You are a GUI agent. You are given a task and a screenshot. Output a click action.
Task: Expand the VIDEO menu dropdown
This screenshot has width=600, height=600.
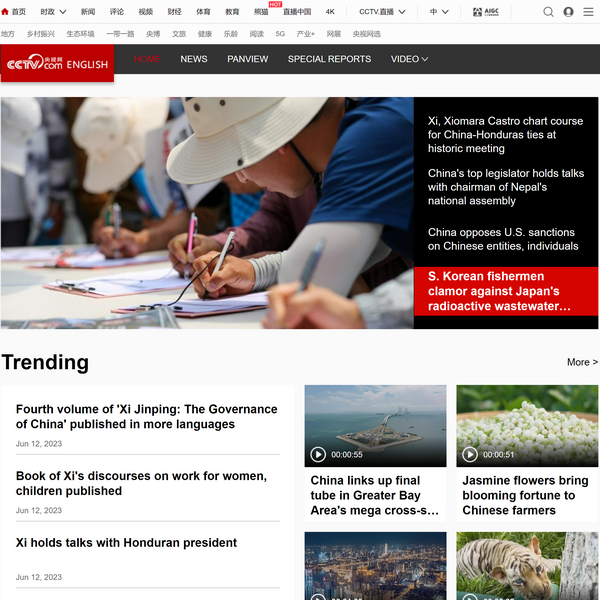click(x=409, y=59)
